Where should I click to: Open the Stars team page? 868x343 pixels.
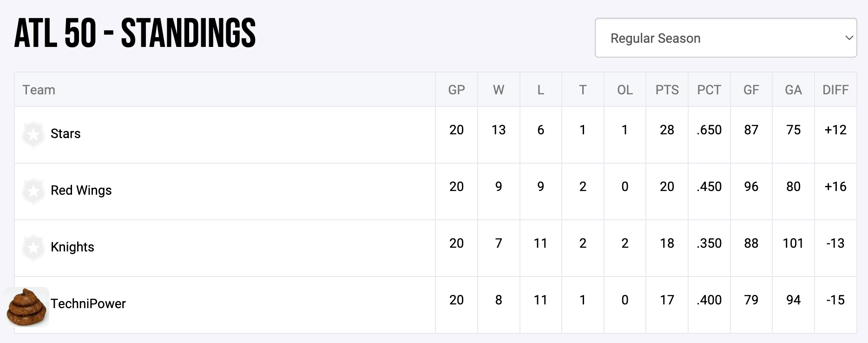tap(66, 134)
